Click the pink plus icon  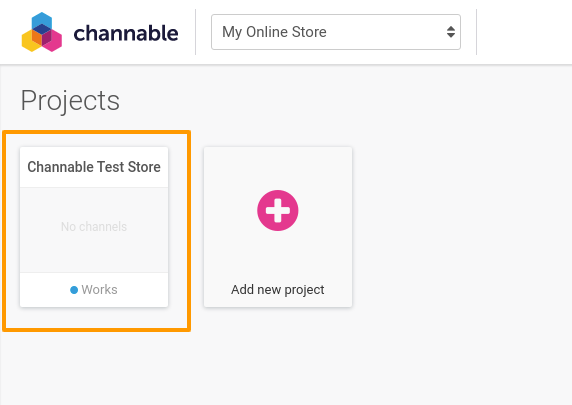click(x=278, y=211)
